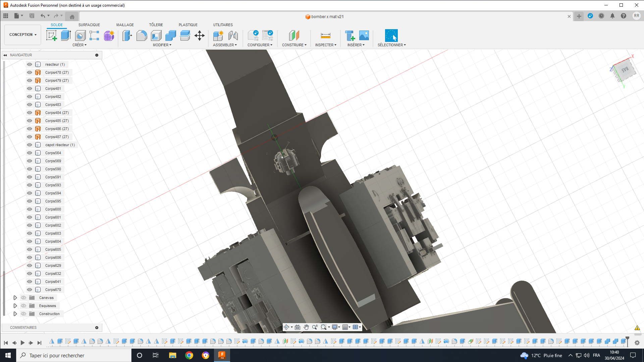Switch to the TÔLERIE tab
This screenshot has height=362, width=644.
156,25
